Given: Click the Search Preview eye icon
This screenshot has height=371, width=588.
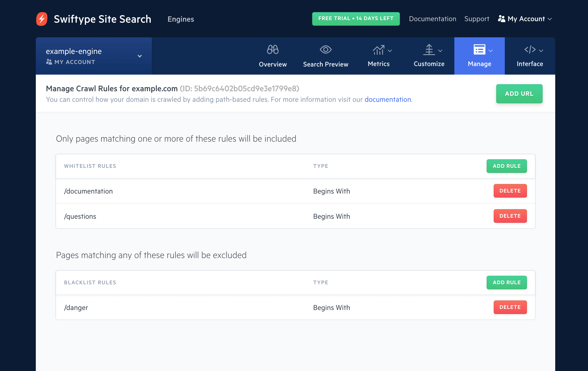Looking at the screenshot, I should (x=326, y=50).
